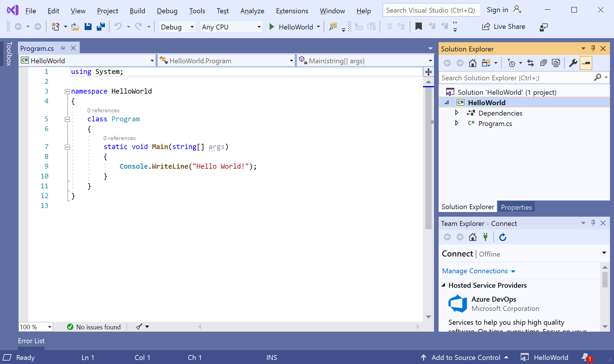Collapse the Main method code block
Viewport: 614px width, 364px height.
(67, 147)
